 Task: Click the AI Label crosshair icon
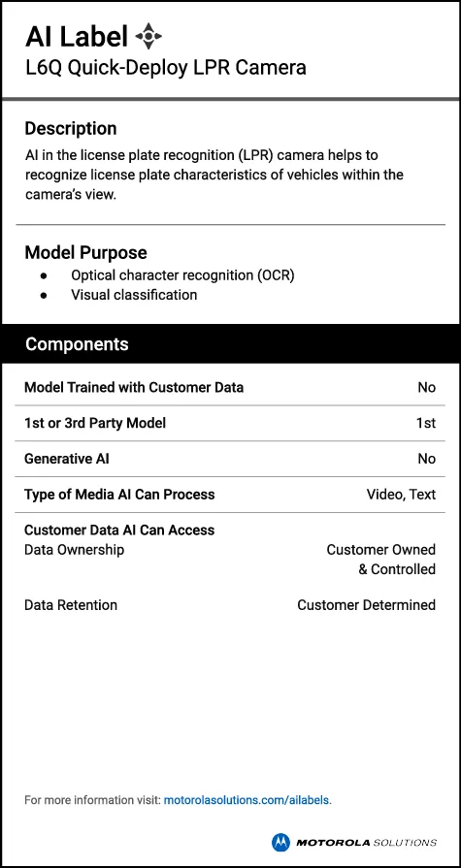(148, 37)
